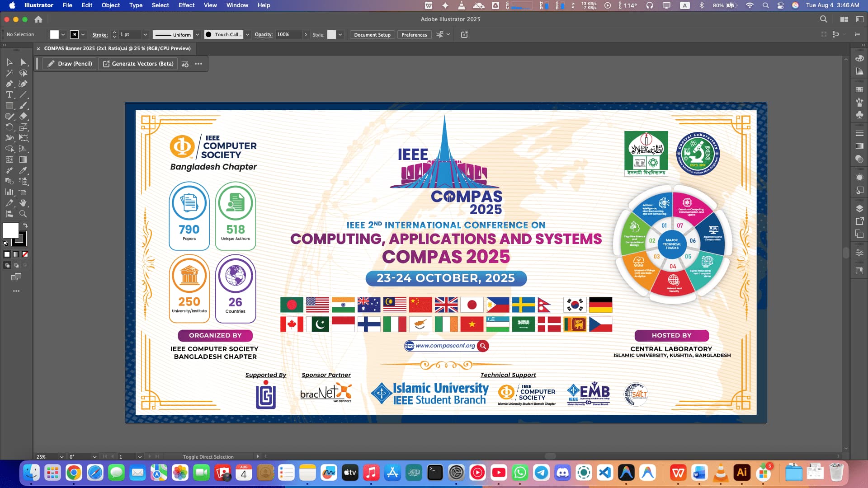This screenshot has width=868, height=488.
Task: Open the Color panel palette icon
Action: tap(859, 58)
